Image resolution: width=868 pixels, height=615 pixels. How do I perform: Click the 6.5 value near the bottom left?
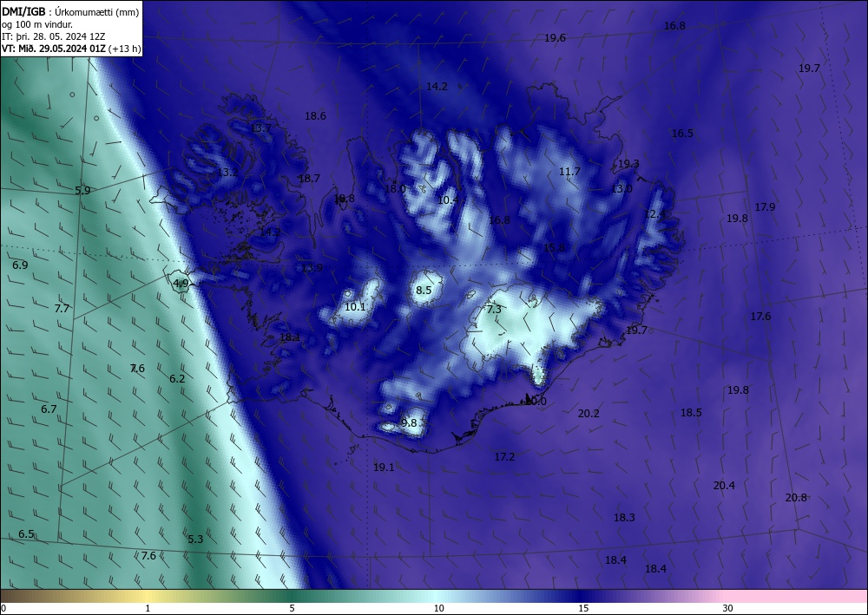(26, 534)
